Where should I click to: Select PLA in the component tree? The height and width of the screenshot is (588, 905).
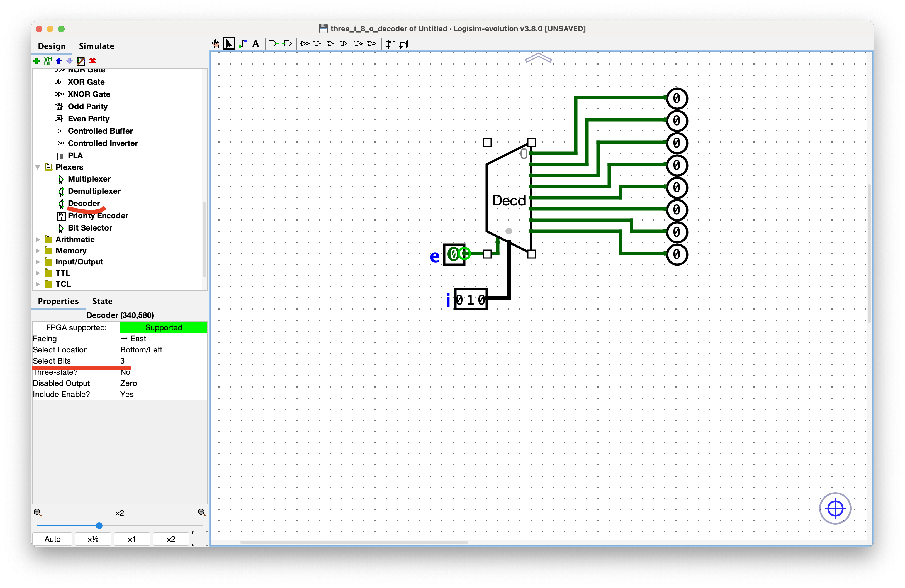point(75,155)
